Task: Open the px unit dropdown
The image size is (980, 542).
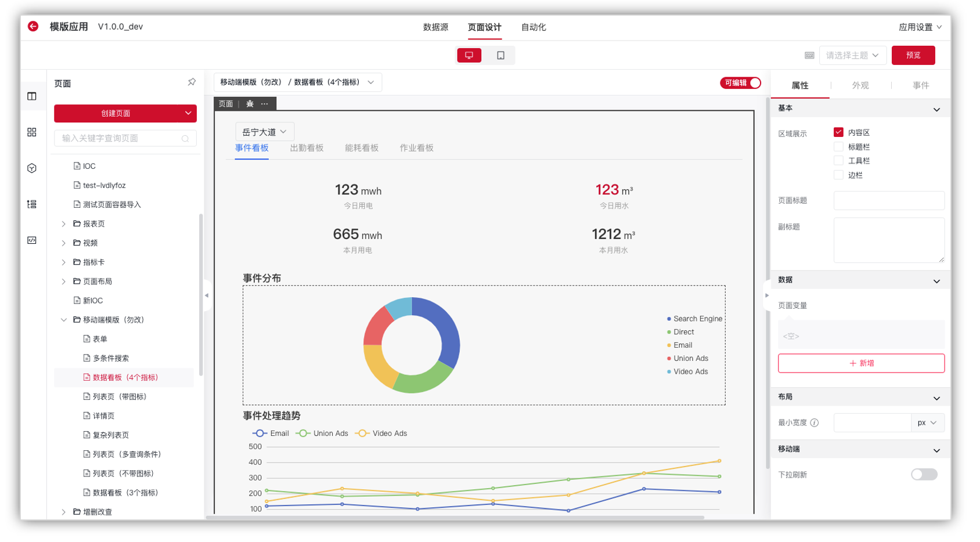Action: click(x=928, y=422)
